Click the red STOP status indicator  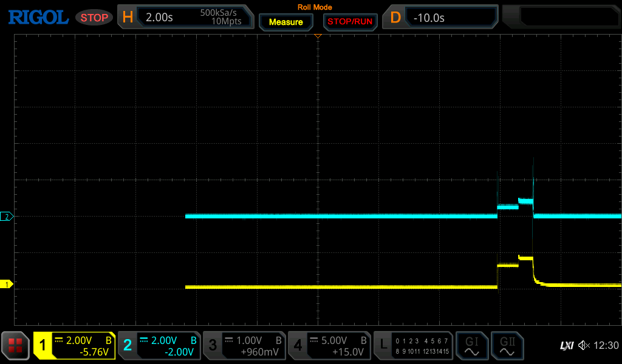[x=94, y=18]
